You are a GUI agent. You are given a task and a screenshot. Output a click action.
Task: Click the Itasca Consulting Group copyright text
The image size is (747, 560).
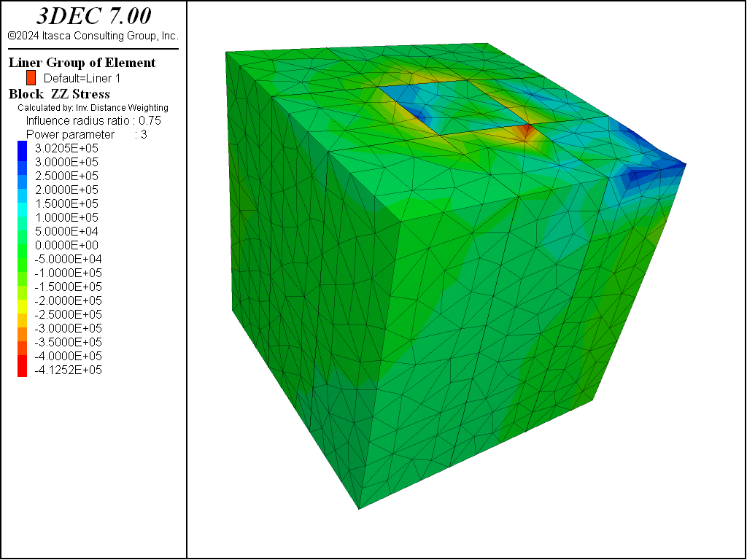(x=93, y=36)
